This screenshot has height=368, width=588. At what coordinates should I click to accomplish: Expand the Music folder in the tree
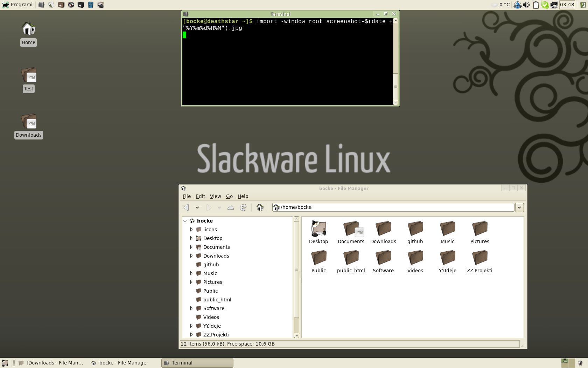coord(191,273)
